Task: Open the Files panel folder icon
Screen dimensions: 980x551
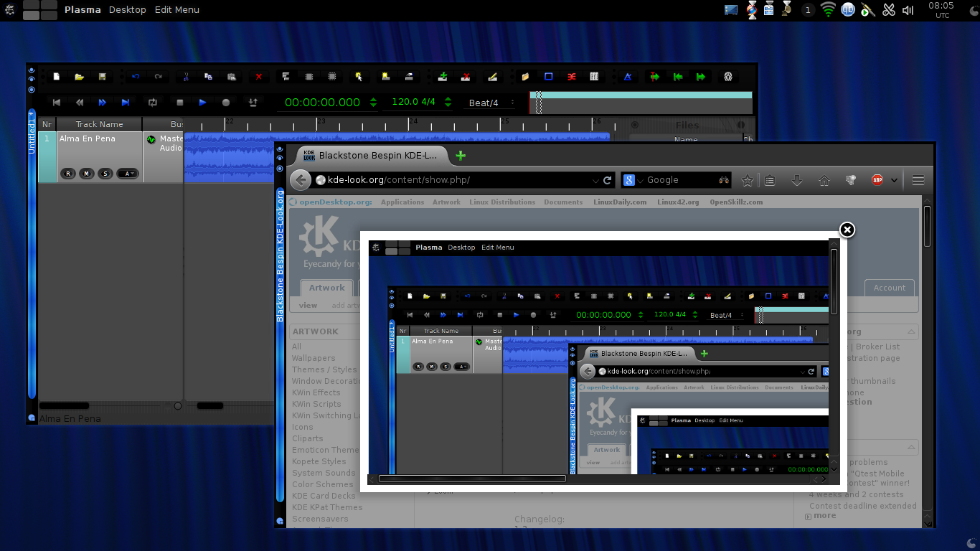Action: click(525, 77)
